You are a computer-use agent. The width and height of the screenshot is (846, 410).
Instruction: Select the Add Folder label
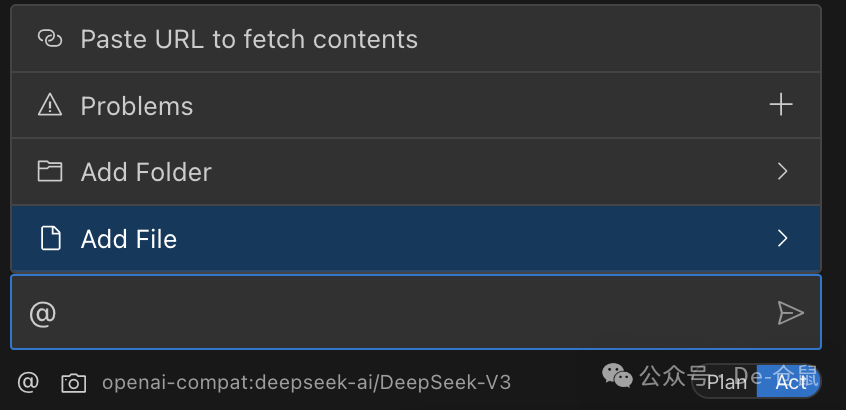pos(146,172)
